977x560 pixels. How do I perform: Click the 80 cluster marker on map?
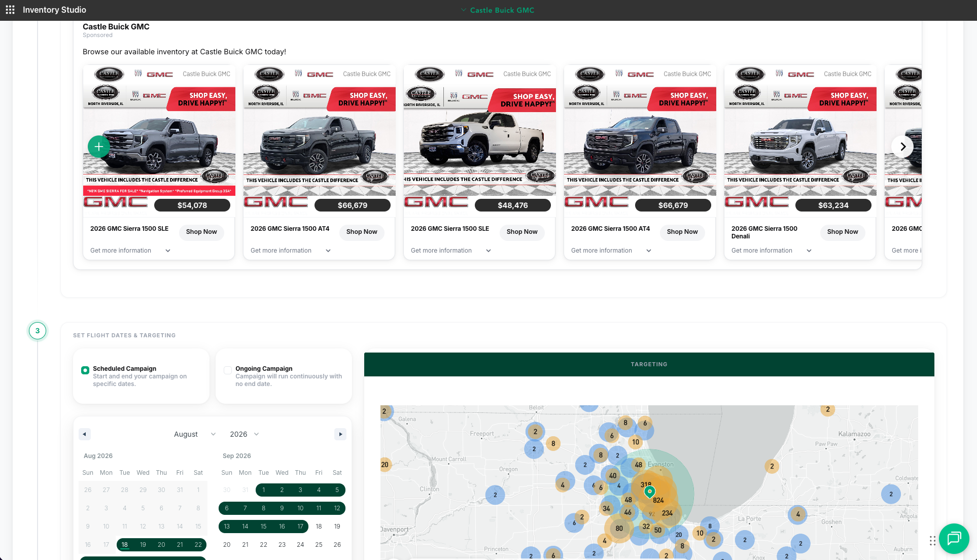coord(619,529)
